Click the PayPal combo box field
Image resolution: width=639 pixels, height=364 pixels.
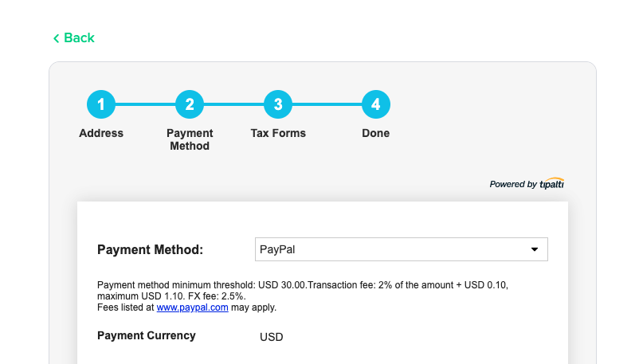point(402,249)
